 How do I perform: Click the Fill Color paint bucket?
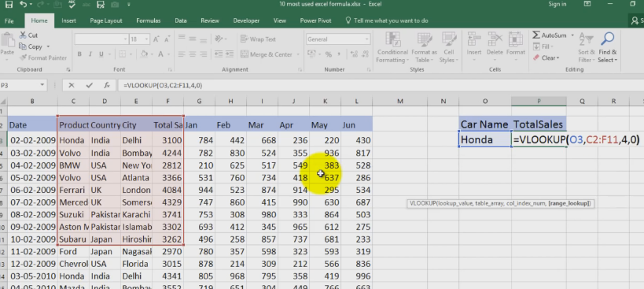[144, 54]
